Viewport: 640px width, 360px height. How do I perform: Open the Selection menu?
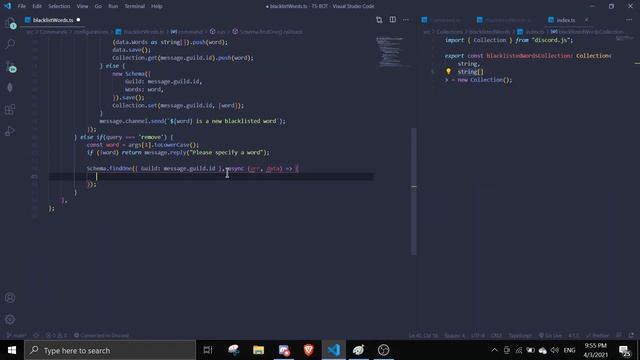59,6
